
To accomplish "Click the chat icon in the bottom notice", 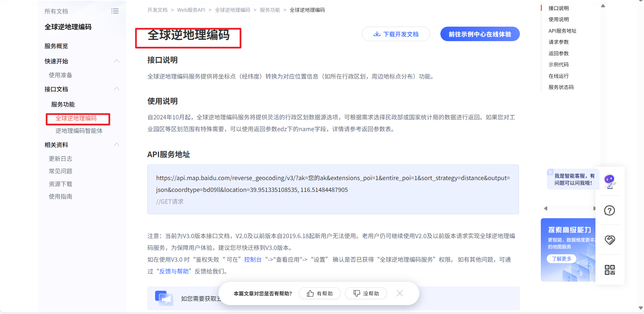I will [164, 298].
